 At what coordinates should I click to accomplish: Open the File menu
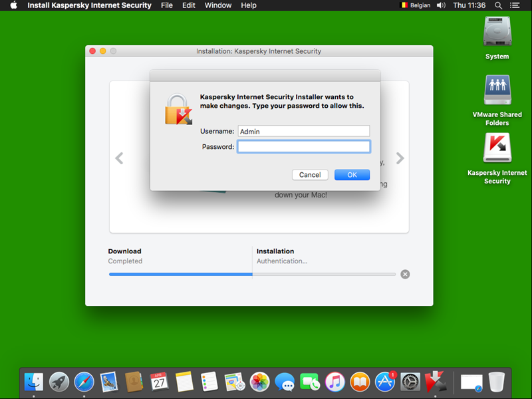pos(167,5)
